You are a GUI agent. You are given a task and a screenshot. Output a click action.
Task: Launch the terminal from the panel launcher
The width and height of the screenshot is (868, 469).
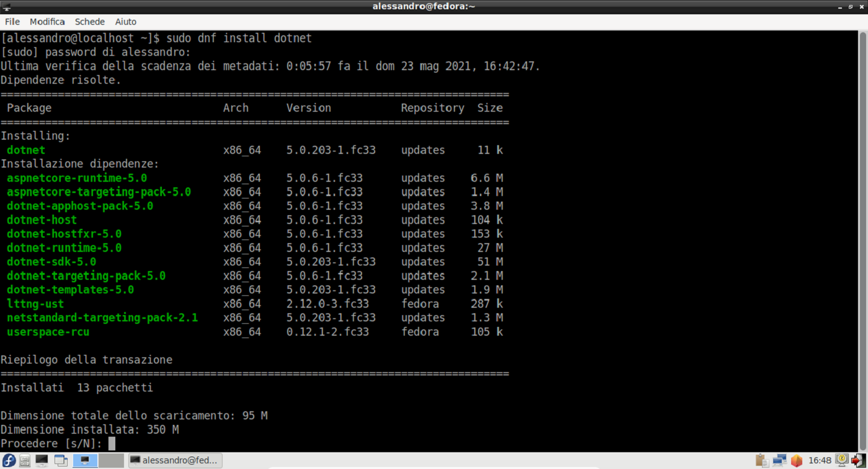[42, 460]
